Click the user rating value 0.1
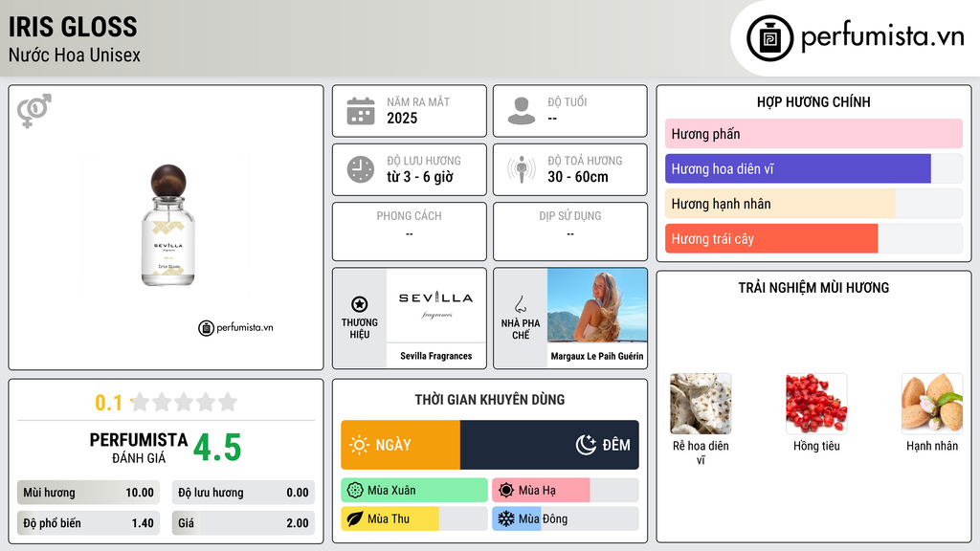The width and height of the screenshot is (980, 551). pos(109,403)
